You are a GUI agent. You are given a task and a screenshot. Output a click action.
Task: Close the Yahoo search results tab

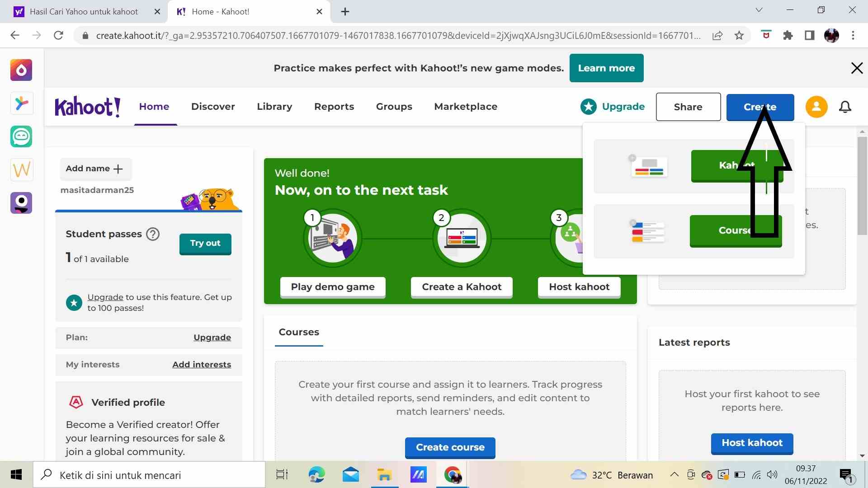tap(157, 12)
